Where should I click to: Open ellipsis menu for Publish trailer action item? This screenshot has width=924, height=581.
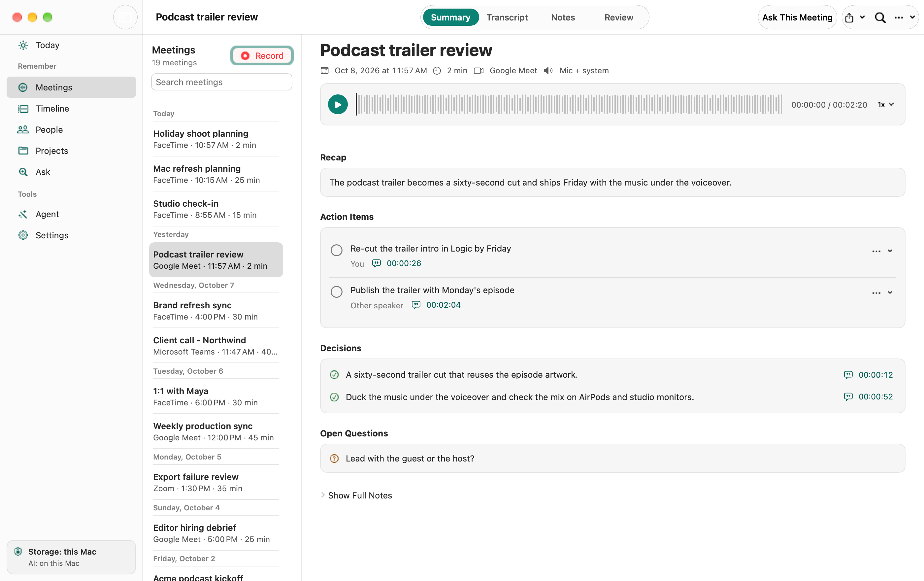(x=876, y=293)
